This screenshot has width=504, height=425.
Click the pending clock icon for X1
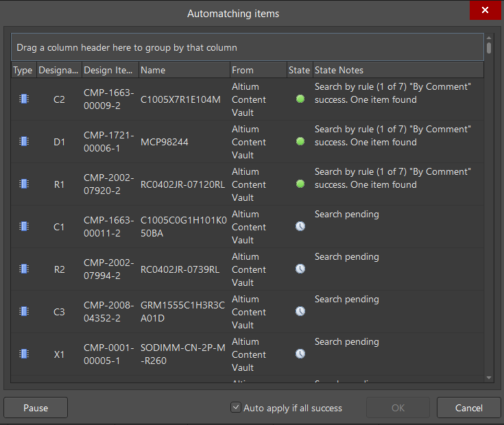tap(300, 354)
